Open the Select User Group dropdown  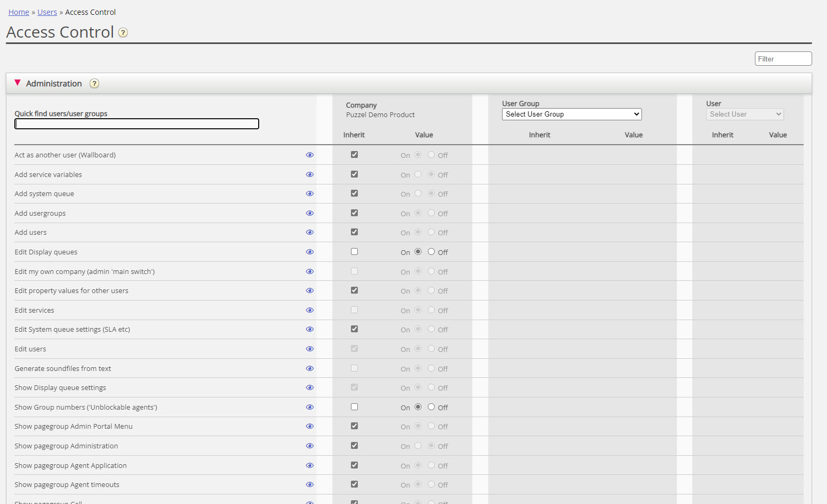[571, 114]
